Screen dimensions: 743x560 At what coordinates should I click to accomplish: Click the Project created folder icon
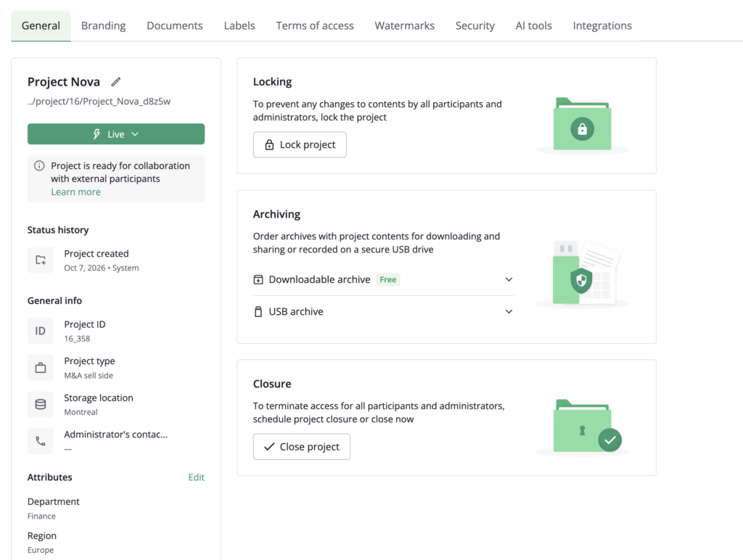point(41,260)
